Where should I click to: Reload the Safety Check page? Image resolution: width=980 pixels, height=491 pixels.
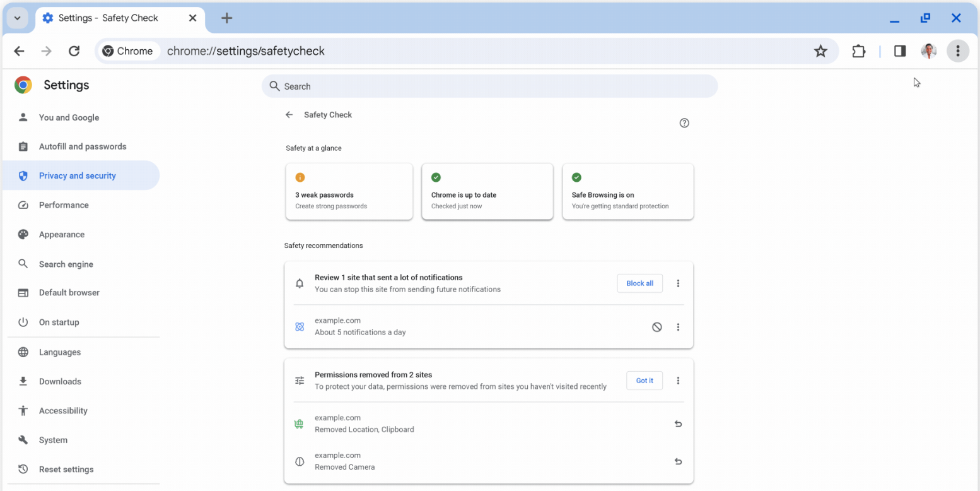[74, 51]
